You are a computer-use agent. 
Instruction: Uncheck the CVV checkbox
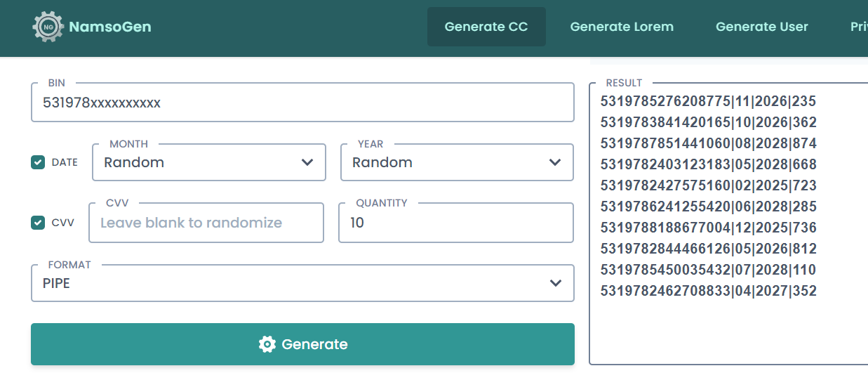point(38,223)
